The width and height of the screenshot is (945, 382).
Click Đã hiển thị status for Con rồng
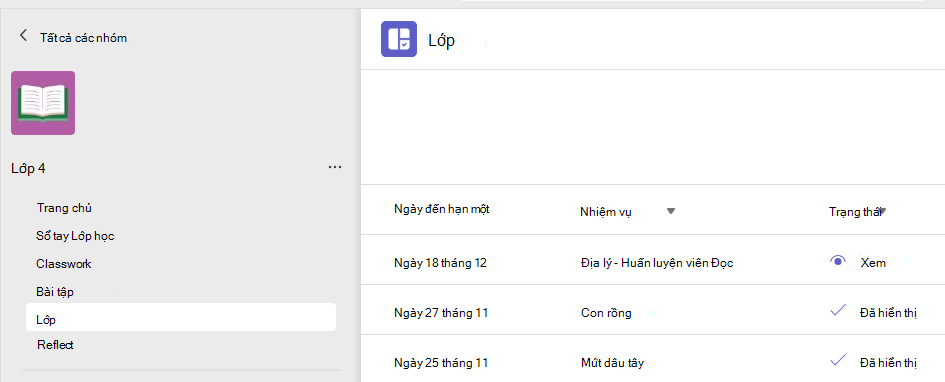click(x=888, y=313)
